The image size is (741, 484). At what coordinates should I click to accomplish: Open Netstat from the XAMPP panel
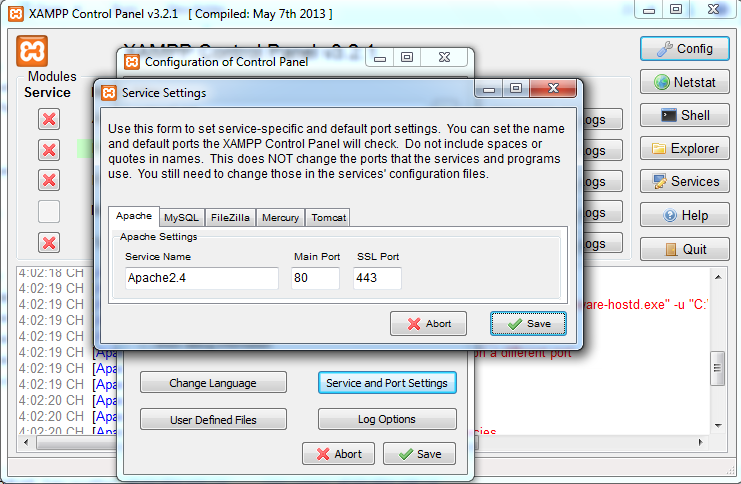pyautogui.click(x=684, y=82)
